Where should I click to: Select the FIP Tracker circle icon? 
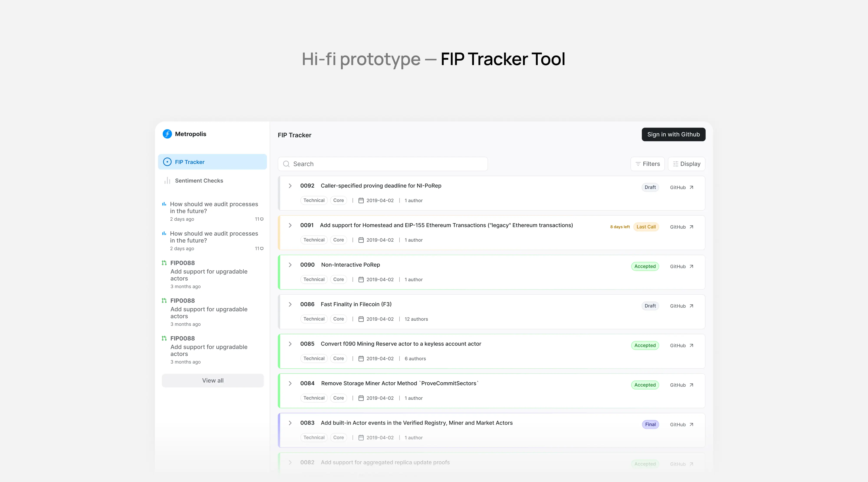coord(168,162)
